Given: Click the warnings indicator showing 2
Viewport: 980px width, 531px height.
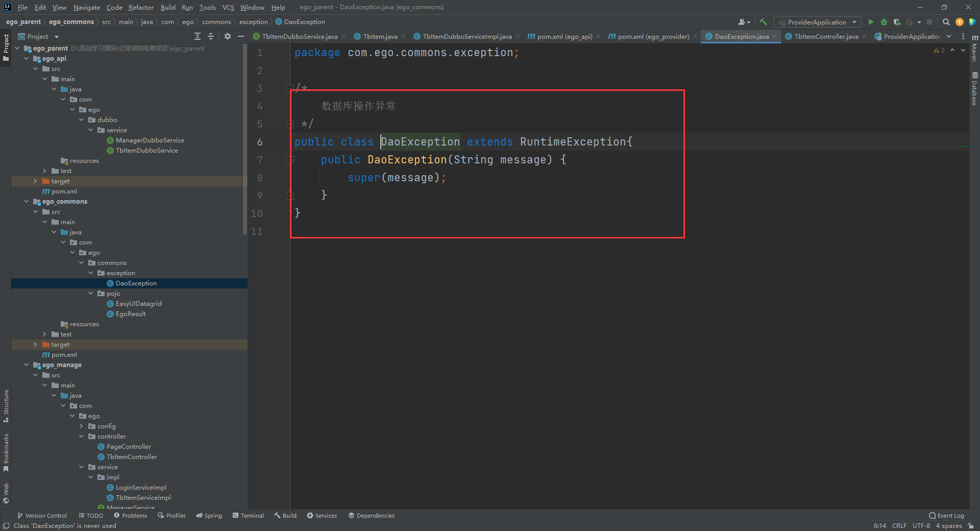Looking at the screenshot, I should 939,50.
